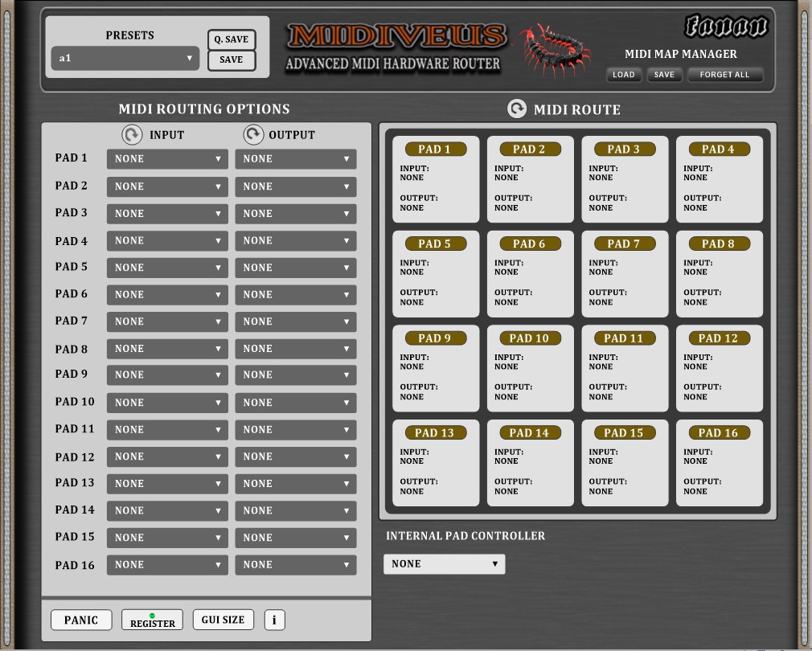
Task: Open the GUI SIZE options
Action: (x=223, y=620)
